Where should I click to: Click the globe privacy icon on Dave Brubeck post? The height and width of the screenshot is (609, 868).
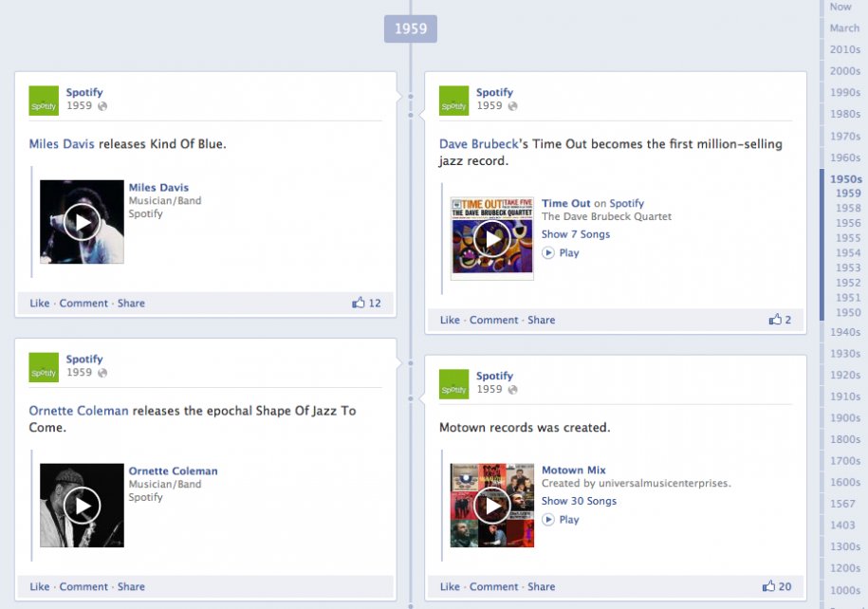(512, 106)
